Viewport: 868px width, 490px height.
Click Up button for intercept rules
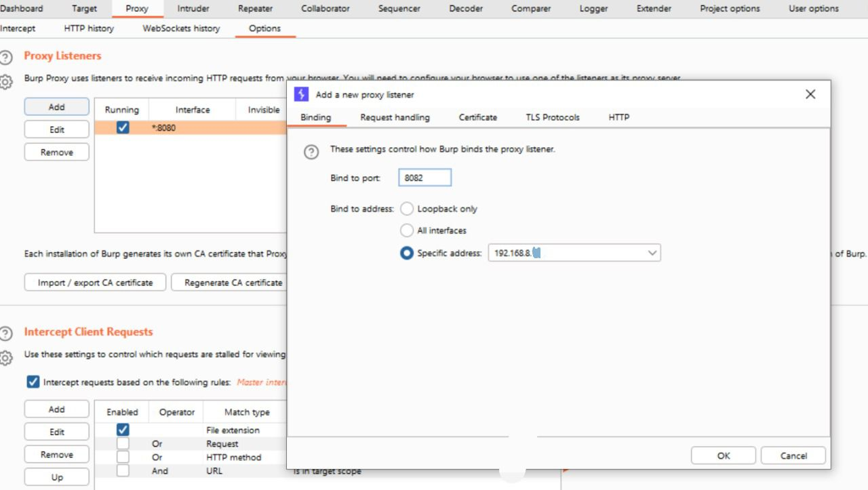pyautogui.click(x=57, y=477)
